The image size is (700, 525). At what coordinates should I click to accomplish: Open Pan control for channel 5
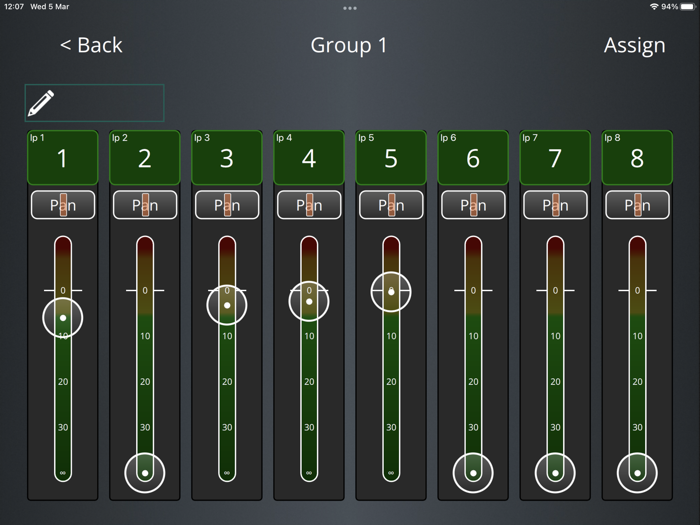click(x=392, y=205)
